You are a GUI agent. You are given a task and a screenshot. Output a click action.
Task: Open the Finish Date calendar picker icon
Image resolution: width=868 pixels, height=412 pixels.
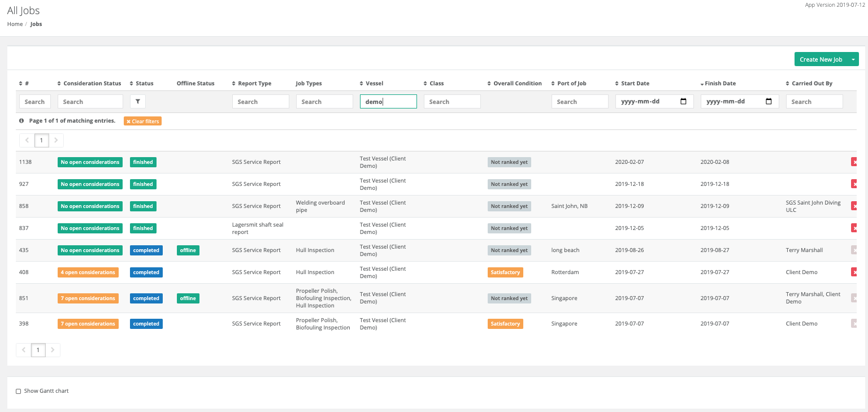pos(769,102)
